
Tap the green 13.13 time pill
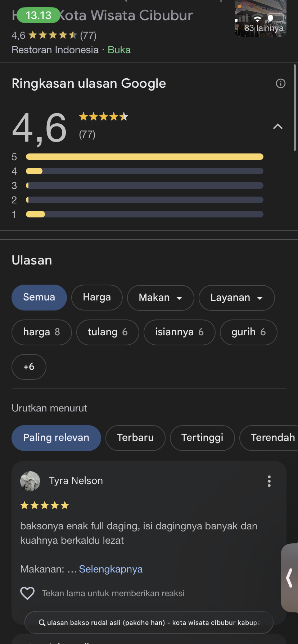pyautogui.click(x=39, y=15)
